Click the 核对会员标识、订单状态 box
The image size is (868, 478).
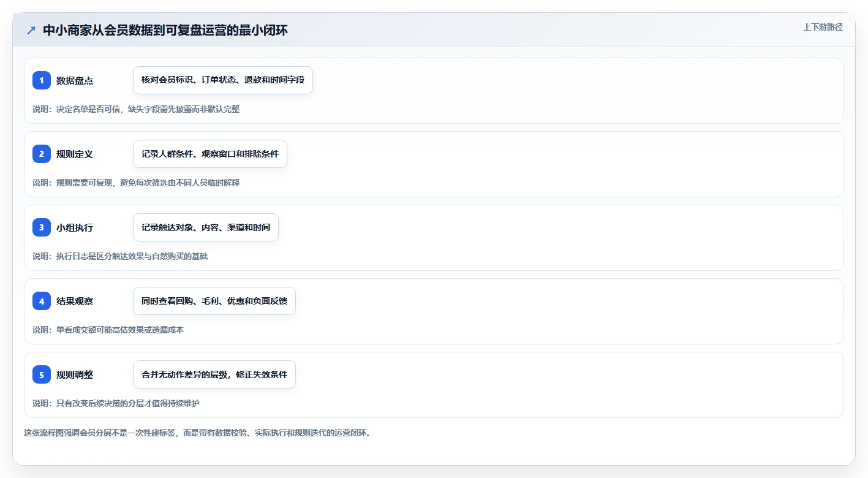click(x=223, y=80)
